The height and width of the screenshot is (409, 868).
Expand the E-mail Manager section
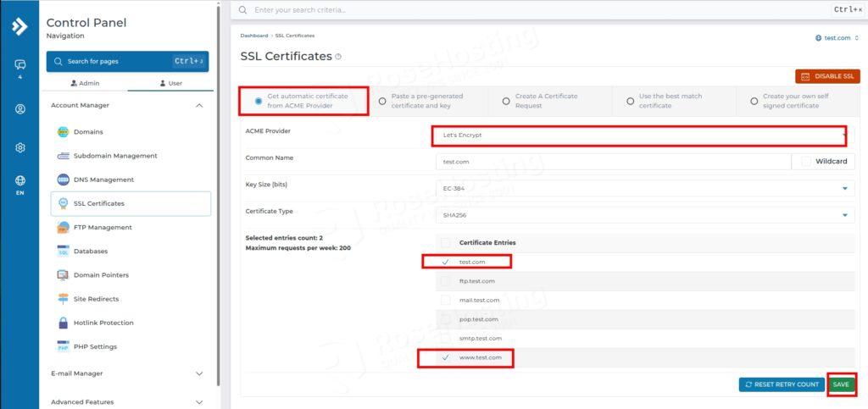point(200,373)
